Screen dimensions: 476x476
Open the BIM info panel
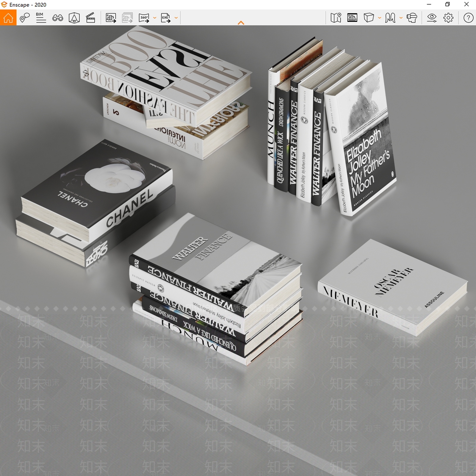tap(41, 18)
